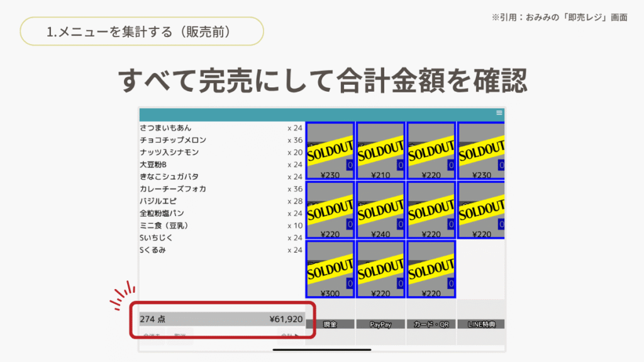This screenshot has height=362, width=644.
Task: Choose PayPay as payment method
Action: pos(380,324)
